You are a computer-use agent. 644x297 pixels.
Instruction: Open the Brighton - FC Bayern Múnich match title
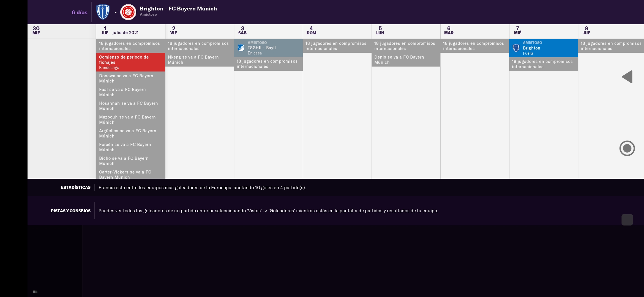178,9
